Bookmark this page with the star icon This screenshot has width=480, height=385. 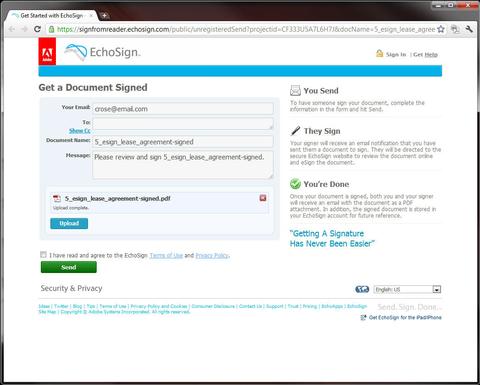click(x=441, y=29)
